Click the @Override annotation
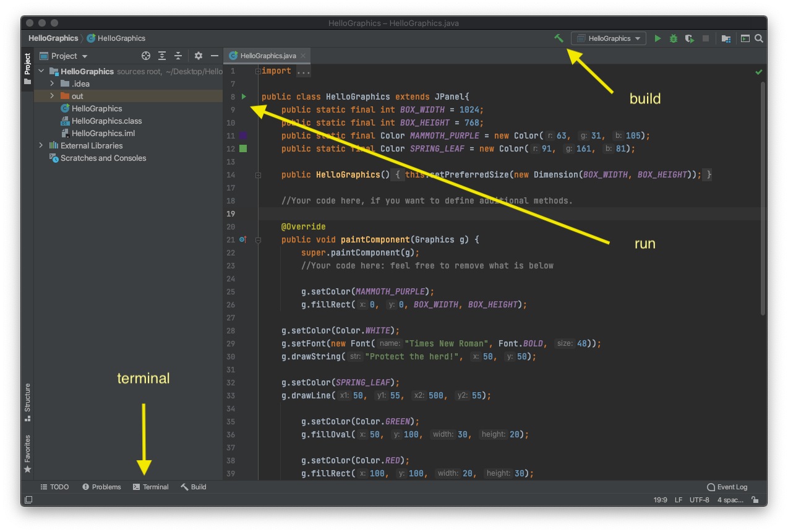Viewport: 788px width, 532px height. [x=303, y=227]
